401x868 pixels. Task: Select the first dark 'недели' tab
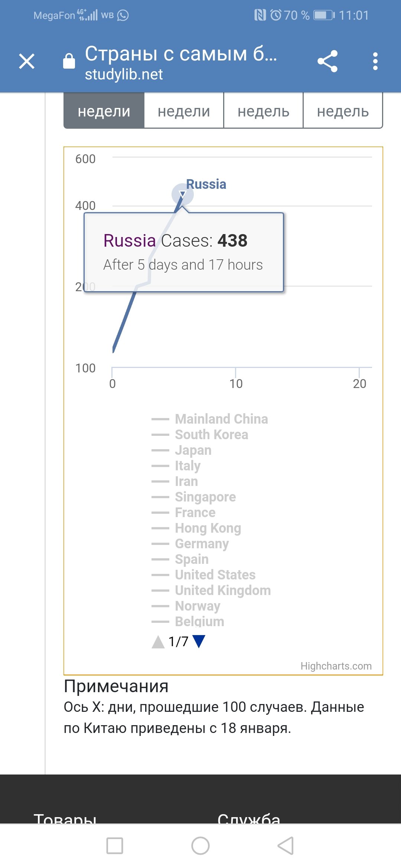(x=104, y=111)
